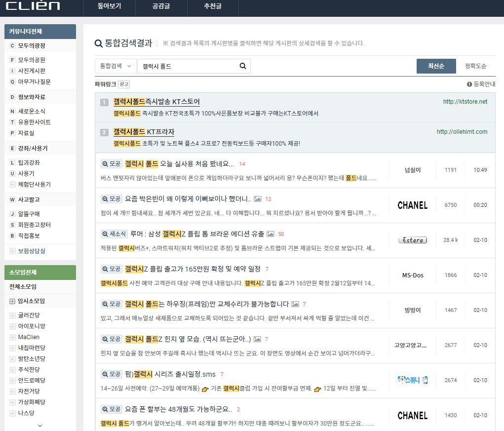Click the search magnifier icon in the search box
The image size is (504, 431).
click(243, 66)
